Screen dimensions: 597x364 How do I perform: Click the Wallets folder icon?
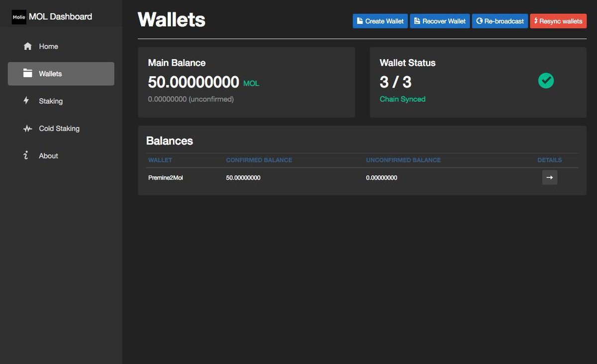(x=27, y=73)
